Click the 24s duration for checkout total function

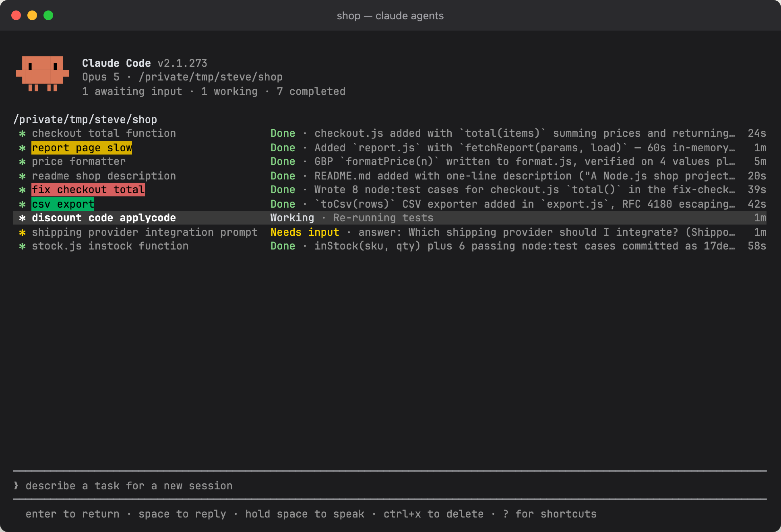coord(757,134)
